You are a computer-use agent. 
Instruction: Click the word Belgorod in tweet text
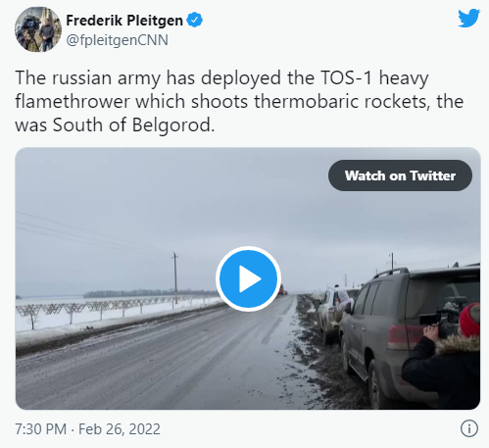pyautogui.click(x=173, y=124)
